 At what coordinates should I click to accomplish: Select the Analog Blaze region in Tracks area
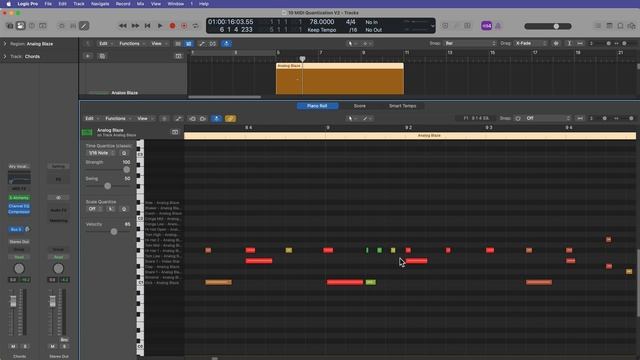point(340,79)
